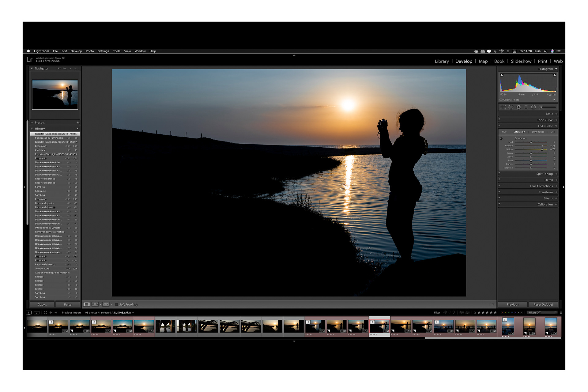Open the Slideshow module
This screenshot has height=392, width=588.
click(x=521, y=61)
